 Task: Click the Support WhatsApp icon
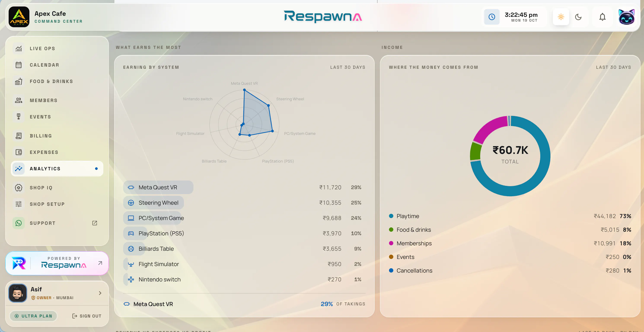[x=19, y=223]
